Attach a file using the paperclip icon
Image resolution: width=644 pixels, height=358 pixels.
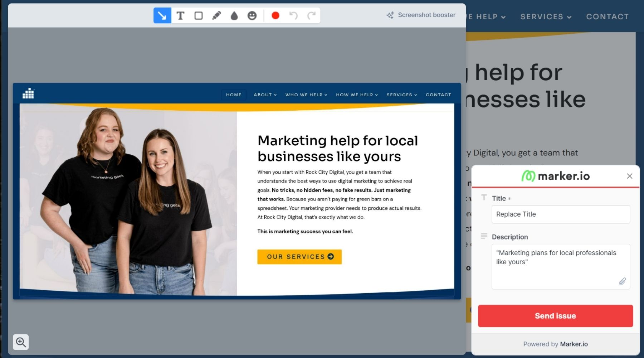pyautogui.click(x=622, y=281)
